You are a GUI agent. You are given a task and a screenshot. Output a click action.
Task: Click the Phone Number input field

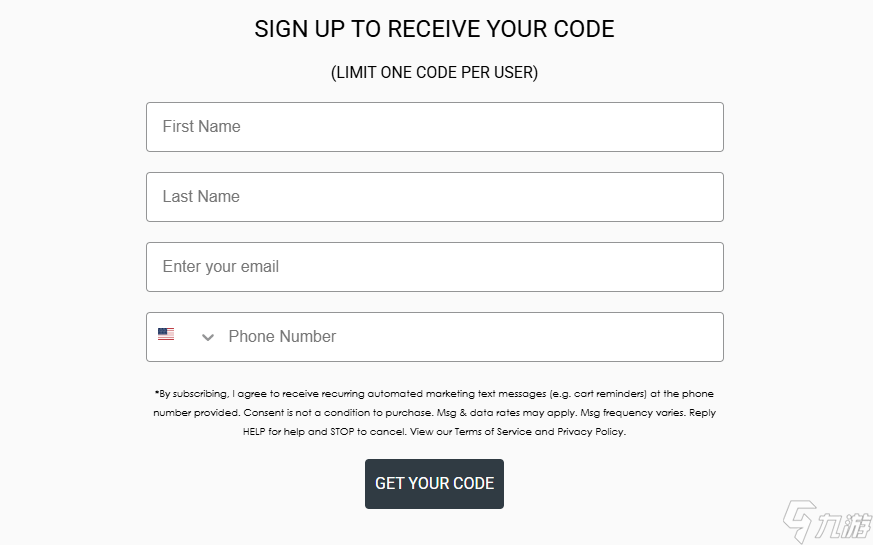point(470,337)
